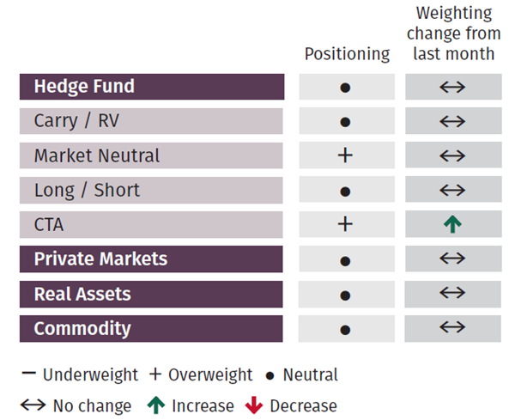The width and height of the screenshot is (515, 420).
Task: Click the neutral dot for Long / Short
Action: (346, 191)
